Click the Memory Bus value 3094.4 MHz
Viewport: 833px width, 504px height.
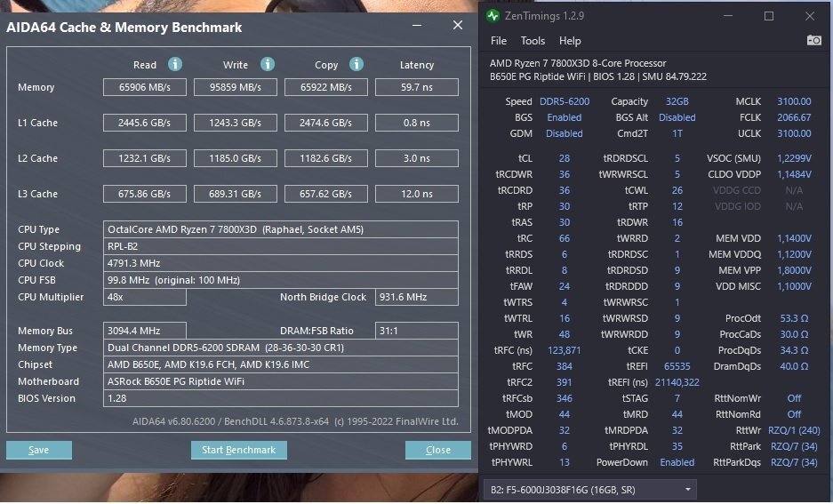tap(145, 331)
